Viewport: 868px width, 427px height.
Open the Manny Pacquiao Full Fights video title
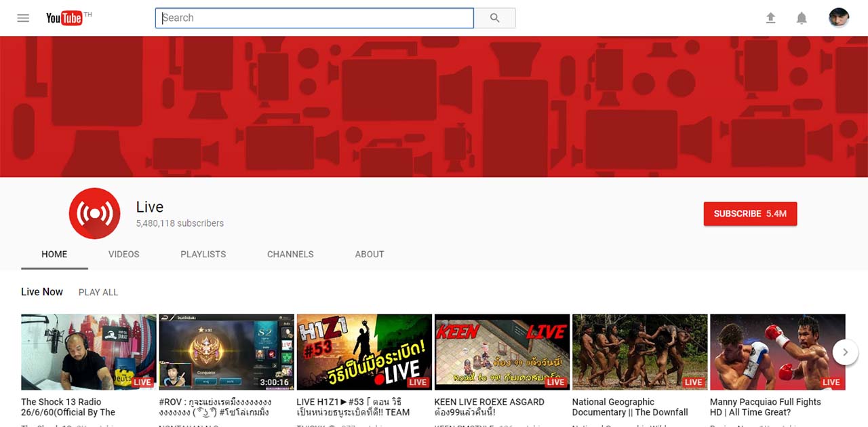tap(765, 407)
